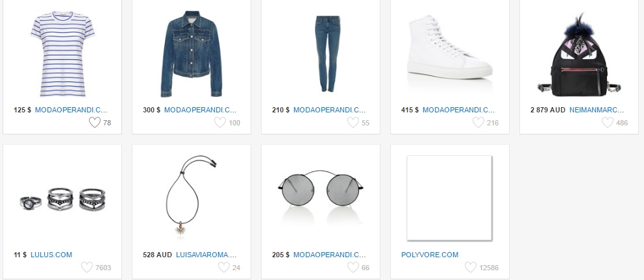Open MODAOPERANDI link under striped t-shirt
Image resolution: width=644 pixels, height=280 pixels.
tap(71, 110)
